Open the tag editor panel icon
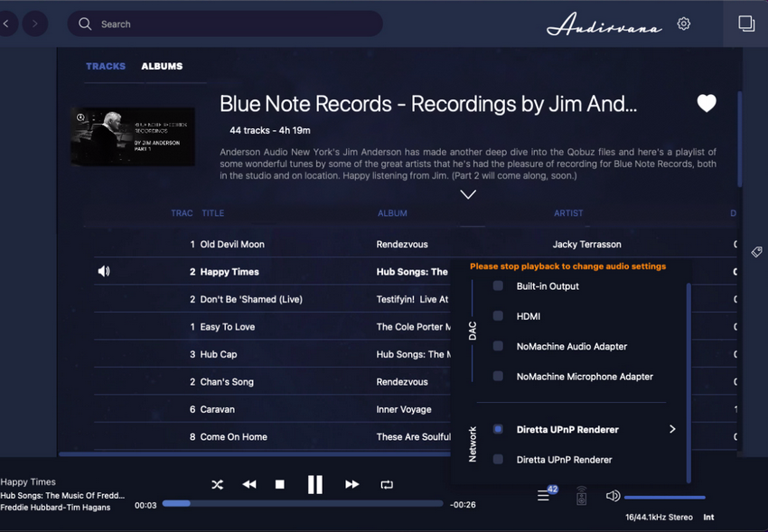Image resolution: width=768 pixels, height=532 pixels. point(757,252)
